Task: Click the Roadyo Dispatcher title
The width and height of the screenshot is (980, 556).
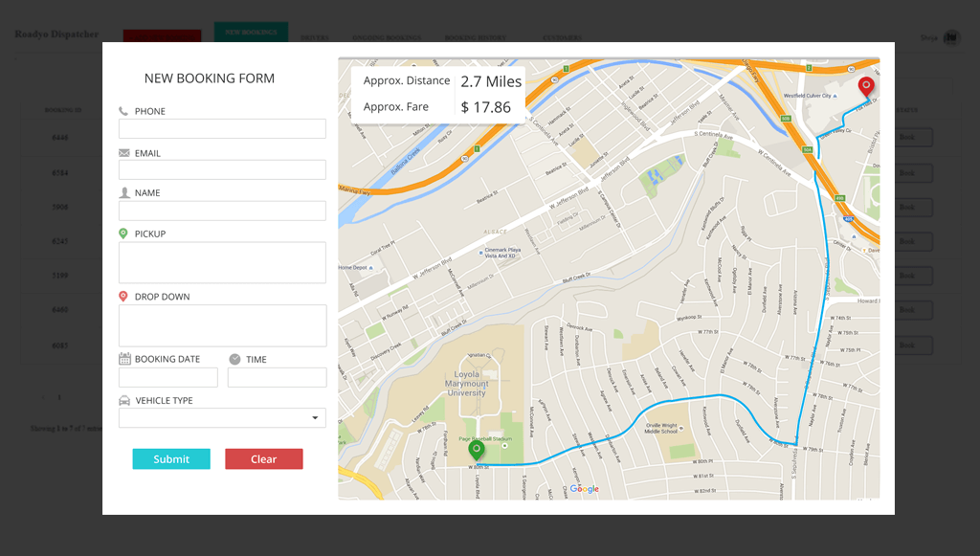Action: pyautogui.click(x=56, y=33)
